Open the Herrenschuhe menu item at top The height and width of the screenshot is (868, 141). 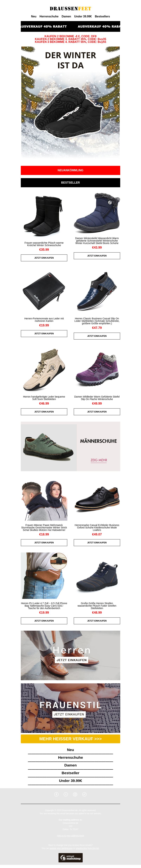click(49, 16)
